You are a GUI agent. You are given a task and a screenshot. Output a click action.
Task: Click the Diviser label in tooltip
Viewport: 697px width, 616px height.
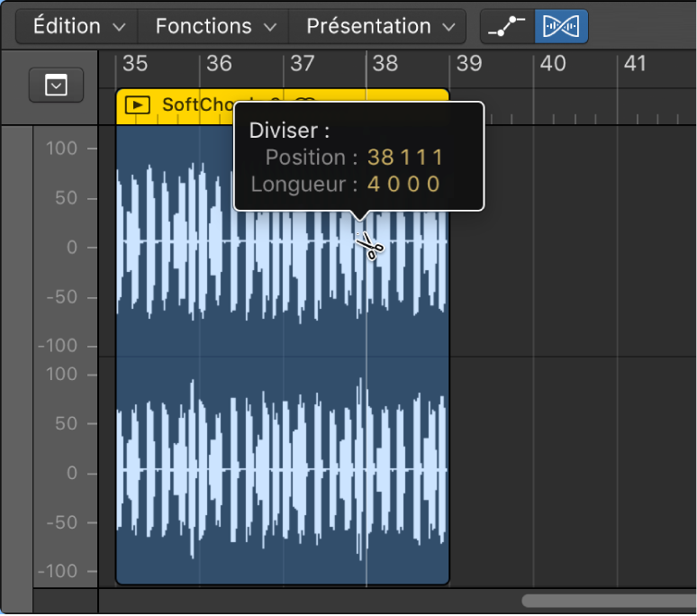289,131
